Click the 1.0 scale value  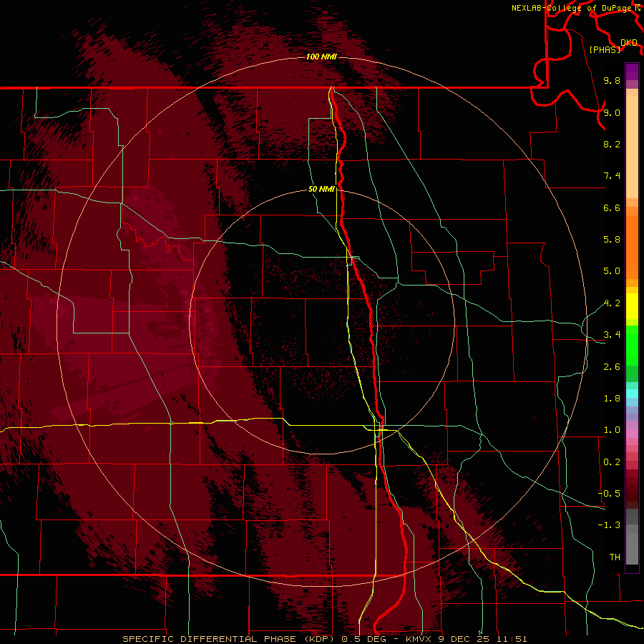[x=612, y=430]
